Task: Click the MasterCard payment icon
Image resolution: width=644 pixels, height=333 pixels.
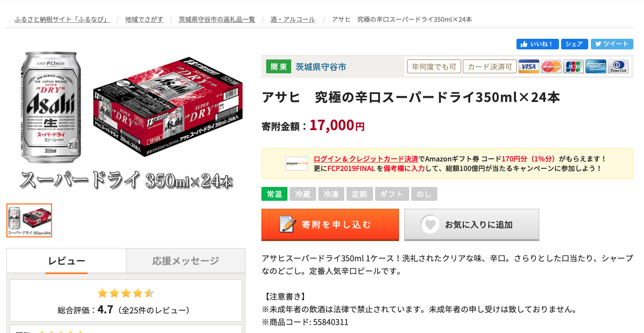Action: (x=551, y=66)
